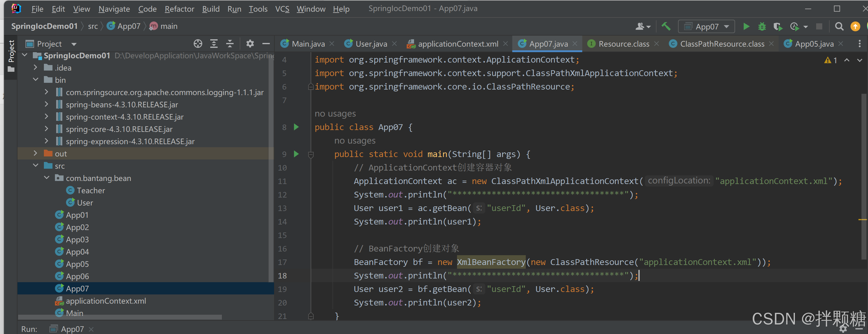
Task: Run the App07 configuration with green play button
Action: pos(746,27)
